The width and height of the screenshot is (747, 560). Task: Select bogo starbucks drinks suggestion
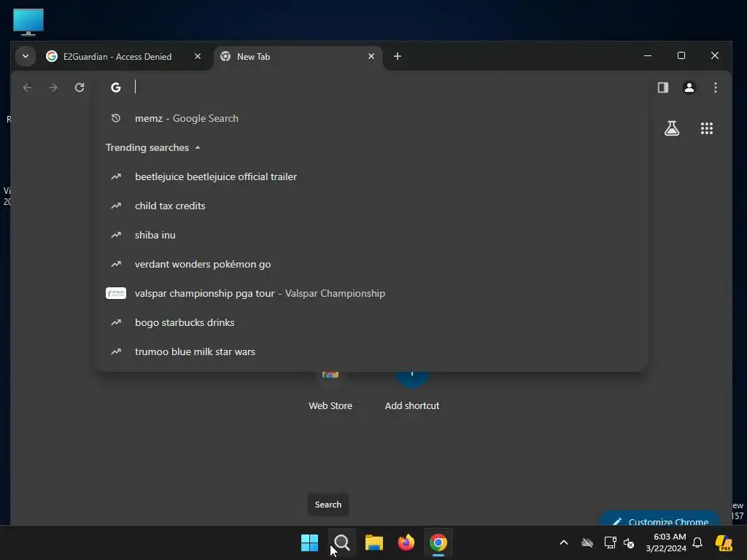coord(371,322)
